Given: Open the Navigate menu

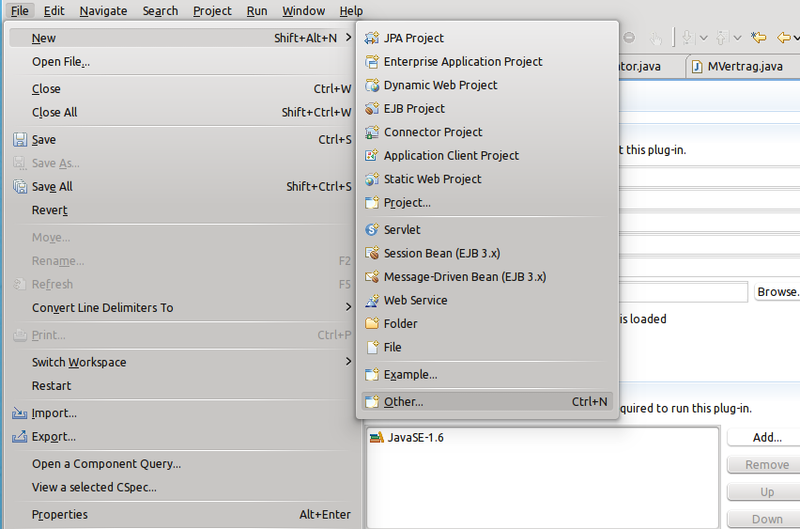Looking at the screenshot, I should point(103,11).
